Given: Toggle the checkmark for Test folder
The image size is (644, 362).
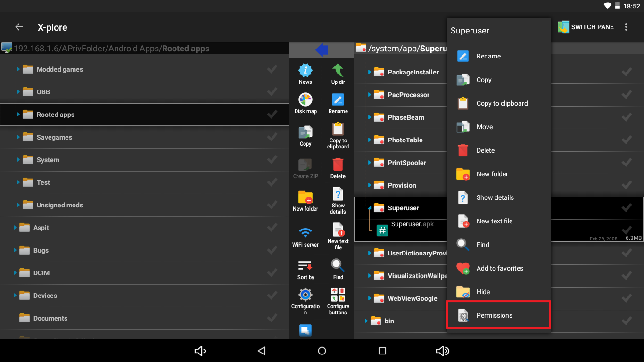Looking at the screenshot, I should tap(272, 182).
